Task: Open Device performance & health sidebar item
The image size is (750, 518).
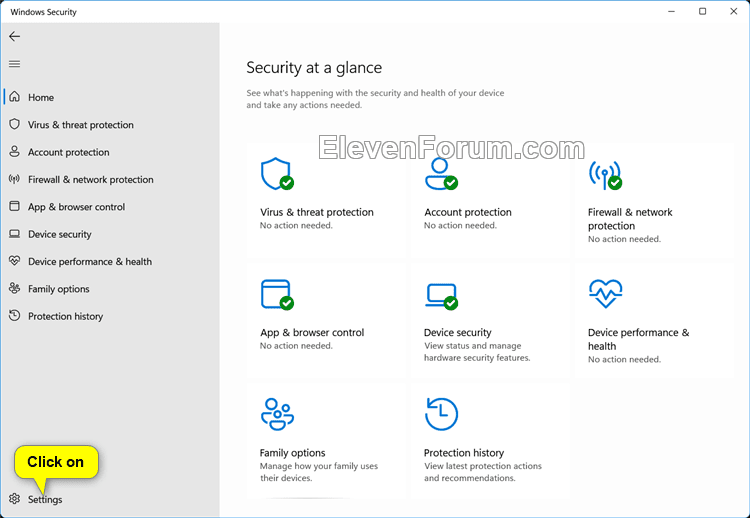Action: [110, 261]
